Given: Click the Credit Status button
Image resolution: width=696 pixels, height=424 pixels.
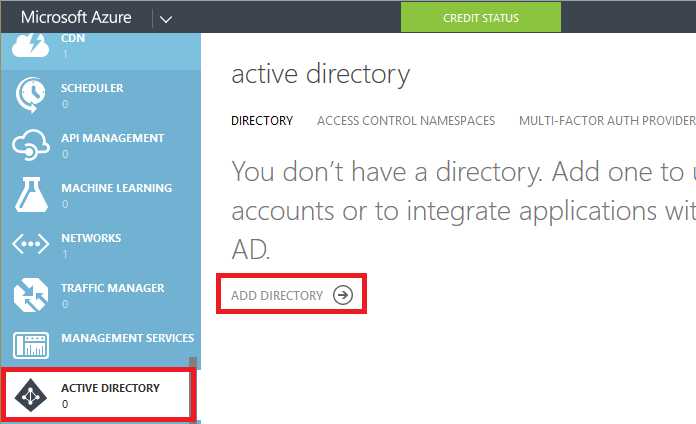Looking at the screenshot, I should pos(481,18).
